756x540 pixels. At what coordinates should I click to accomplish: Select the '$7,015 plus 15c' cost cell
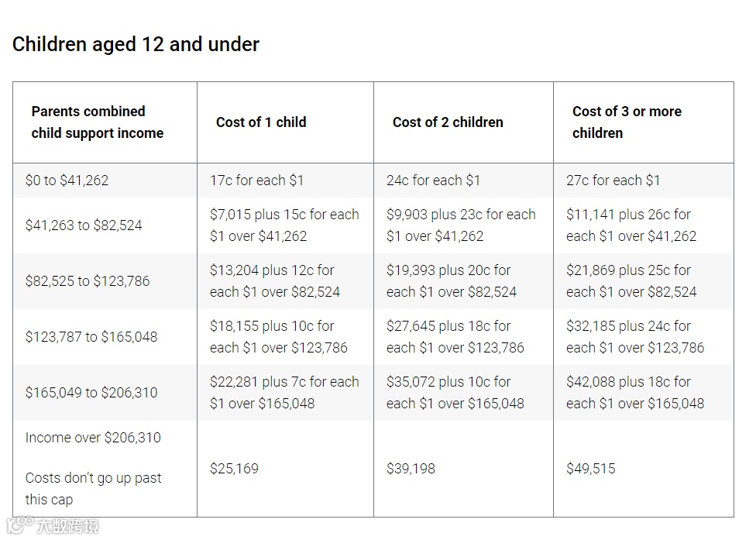click(284, 225)
